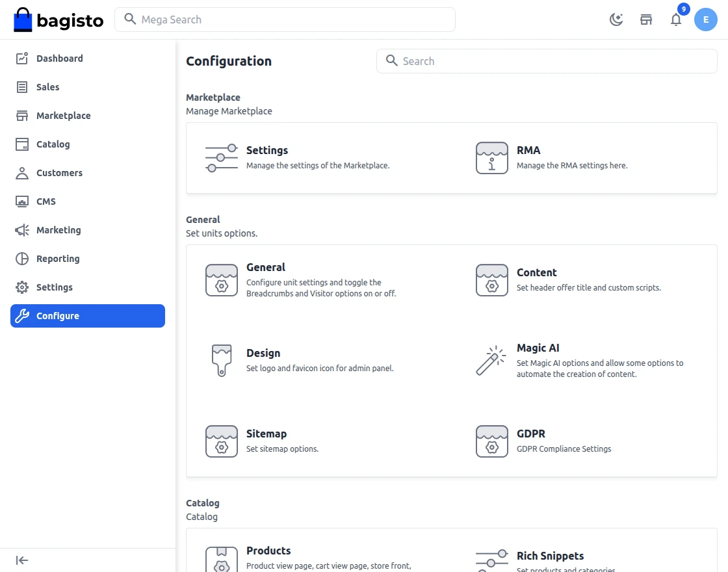The height and width of the screenshot is (572, 728).
Task: Open Dashboard from the sidebar
Action: (59, 58)
